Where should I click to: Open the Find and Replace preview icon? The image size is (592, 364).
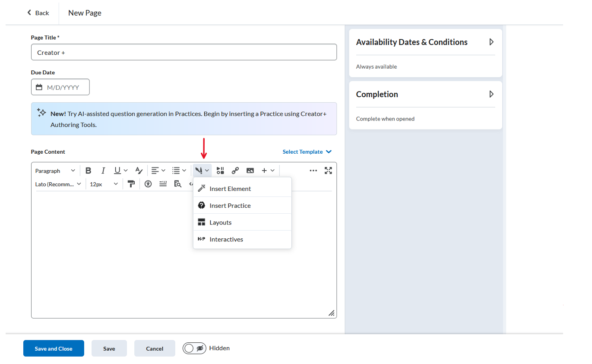tap(177, 184)
